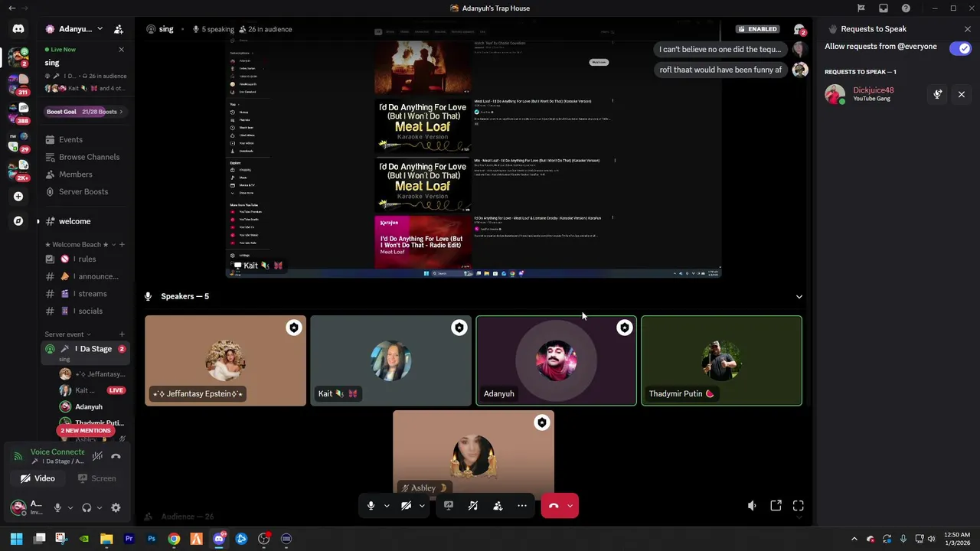Image resolution: width=980 pixels, height=551 pixels.
Task: Open the announcements channel
Action: (x=86, y=276)
